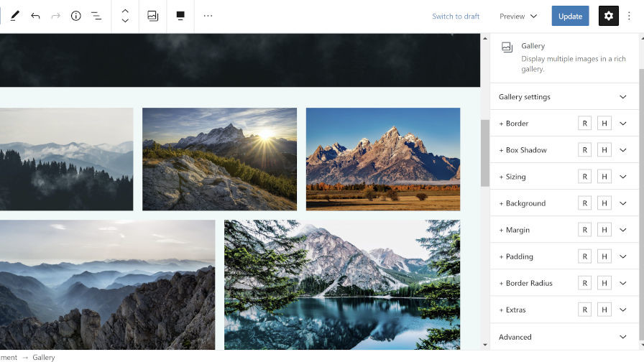The width and height of the screenshot is (644, 362).
Task: Open the settings gear panel
Action: (608, 16)
